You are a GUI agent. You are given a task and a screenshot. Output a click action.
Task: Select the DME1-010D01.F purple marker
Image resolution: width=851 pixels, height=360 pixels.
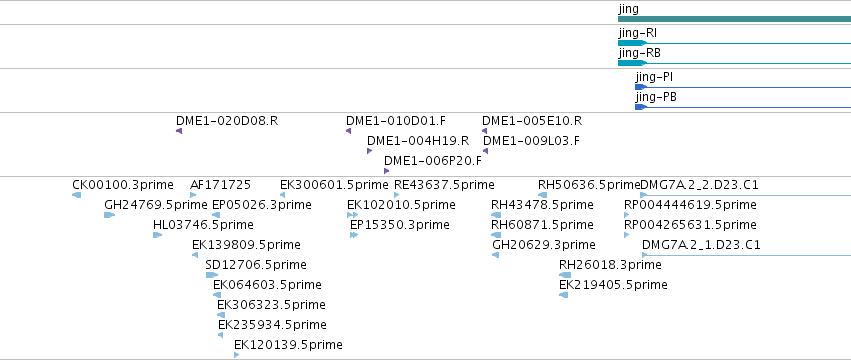pos(348,131)
